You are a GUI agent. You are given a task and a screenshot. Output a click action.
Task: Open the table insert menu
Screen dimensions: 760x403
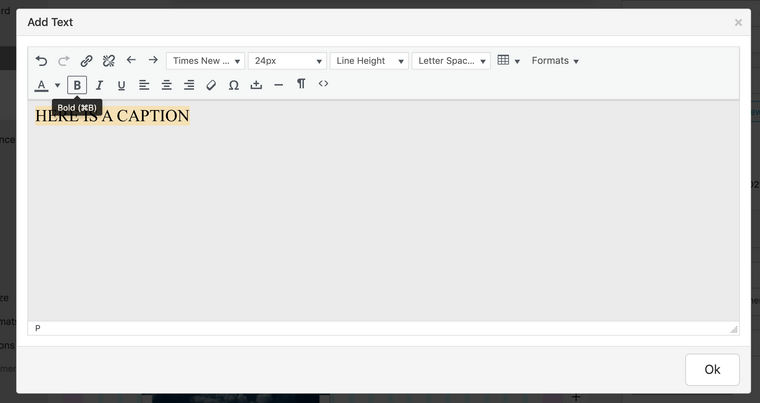coord(508,61)
